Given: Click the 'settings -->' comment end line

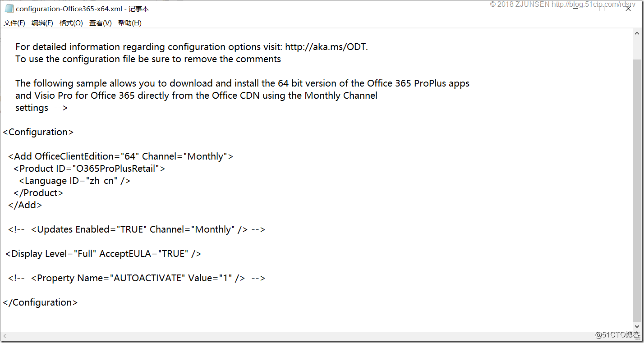Looking at the screenshot, I should [41, 108].
